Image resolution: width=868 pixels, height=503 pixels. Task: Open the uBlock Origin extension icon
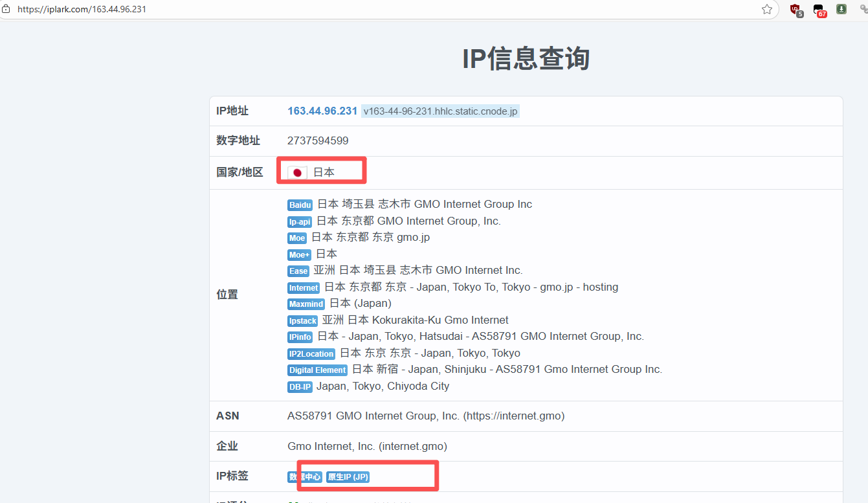click(x=796, y=9)
